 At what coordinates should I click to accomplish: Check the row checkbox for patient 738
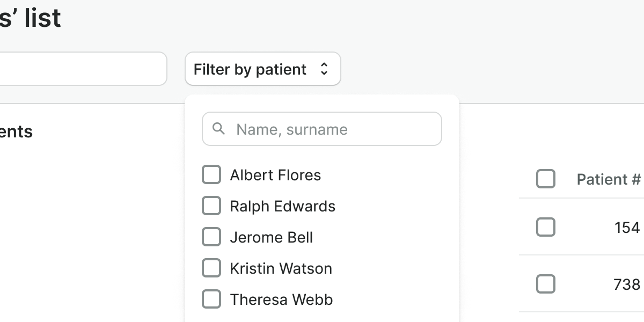(545, 283)
